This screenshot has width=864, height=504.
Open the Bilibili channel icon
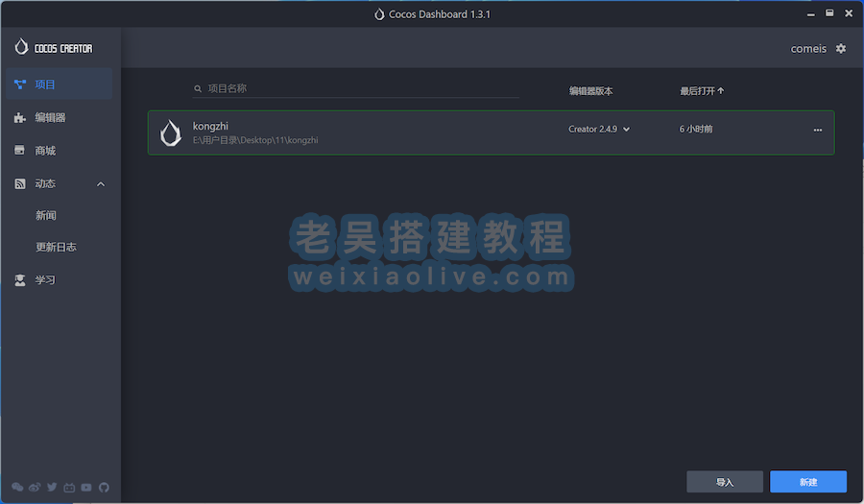[x=69, y=488]
